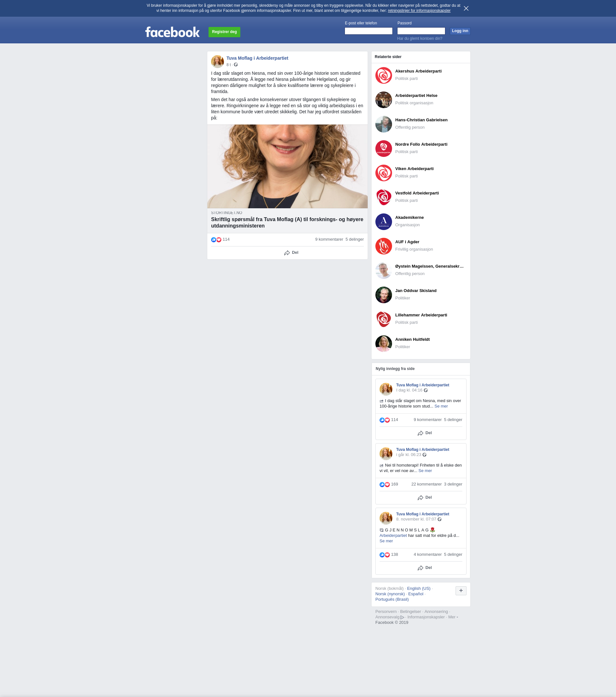Click 'Har du glemt kontoen din?' link
Image resolution: width=616 pixels, height=697 pixels.
pyautogui.click(x=420, y=39)
